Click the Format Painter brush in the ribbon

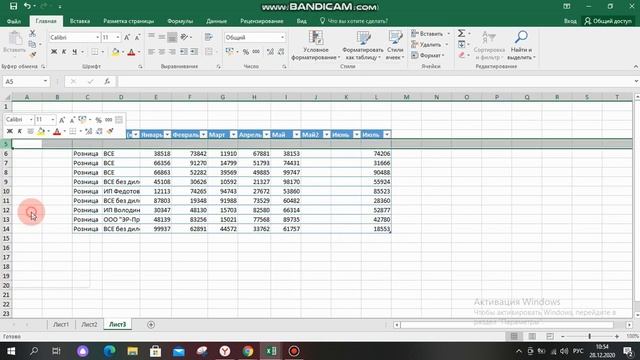(x=32, y=54)
